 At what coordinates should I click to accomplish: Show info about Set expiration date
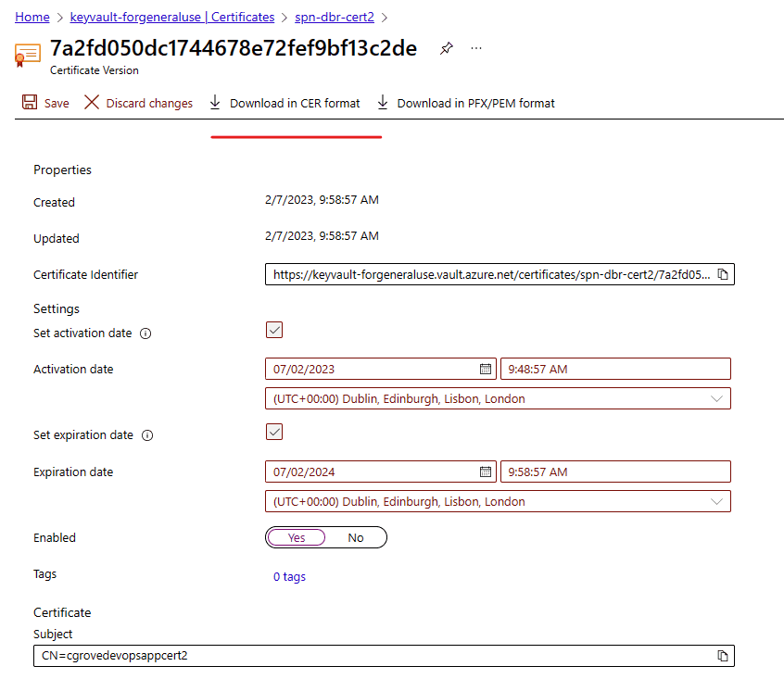[147, 435]
